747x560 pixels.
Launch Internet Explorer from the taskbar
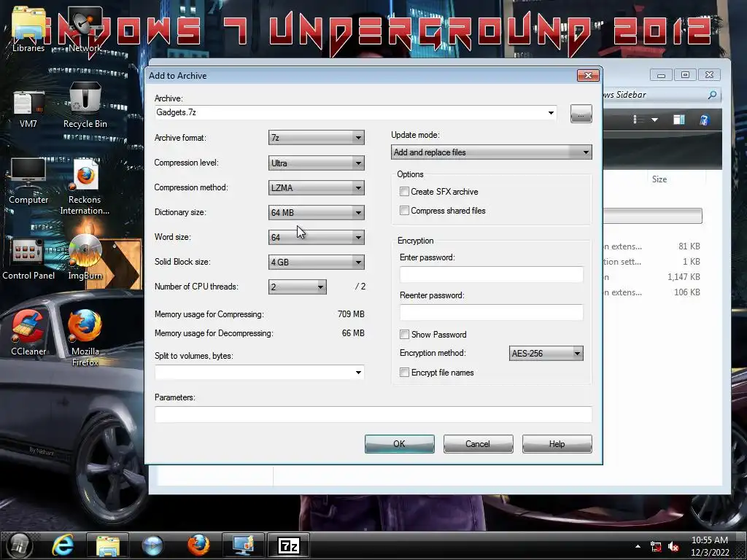[63, 545]
